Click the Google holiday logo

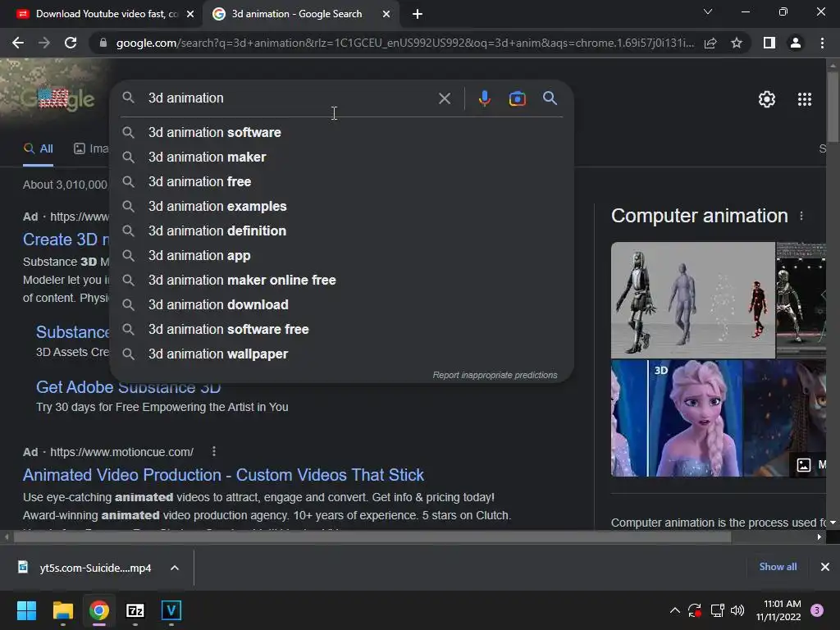click(58, 98)
